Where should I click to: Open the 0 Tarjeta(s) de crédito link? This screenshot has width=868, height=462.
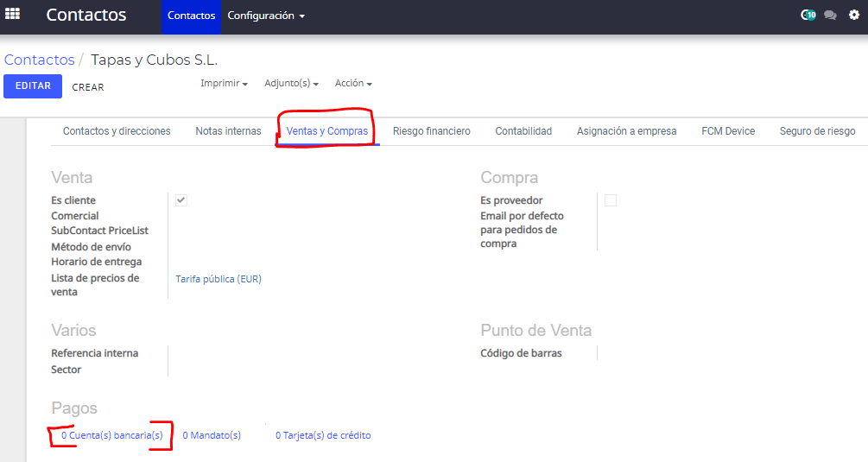(x=323, y=435)
